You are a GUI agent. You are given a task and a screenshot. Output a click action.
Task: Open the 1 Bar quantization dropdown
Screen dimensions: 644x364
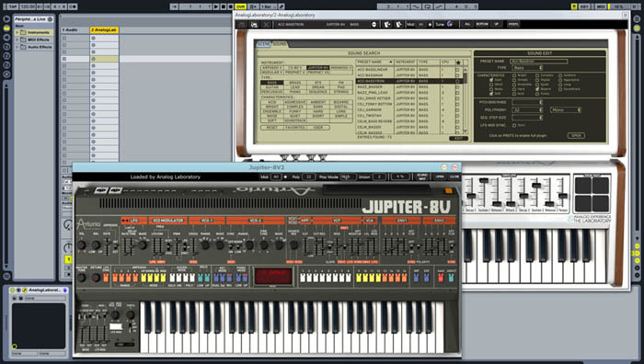[x=268, y=6]
